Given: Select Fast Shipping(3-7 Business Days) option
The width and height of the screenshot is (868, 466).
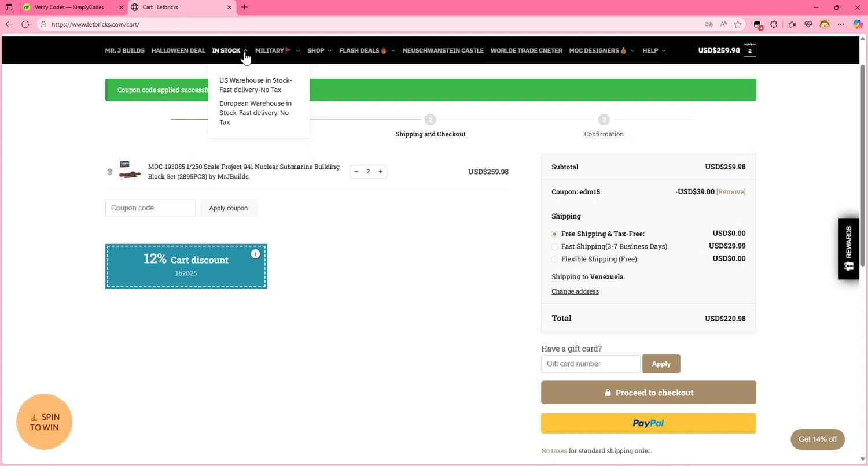Looking at the screenshot, I should [554, 247].
